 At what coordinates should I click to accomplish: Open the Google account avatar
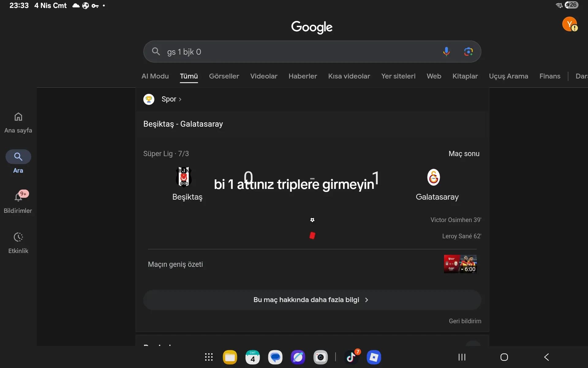click(570, 24)
